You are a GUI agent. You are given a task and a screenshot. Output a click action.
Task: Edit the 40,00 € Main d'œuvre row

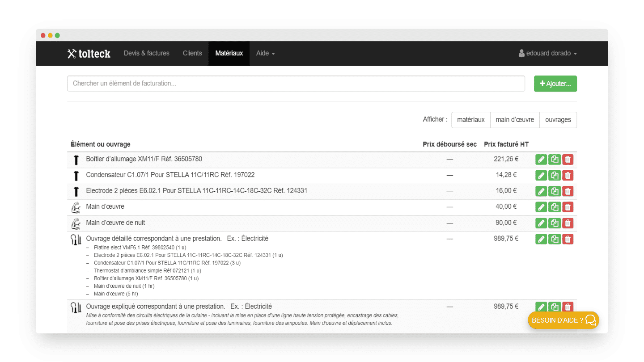541,207
